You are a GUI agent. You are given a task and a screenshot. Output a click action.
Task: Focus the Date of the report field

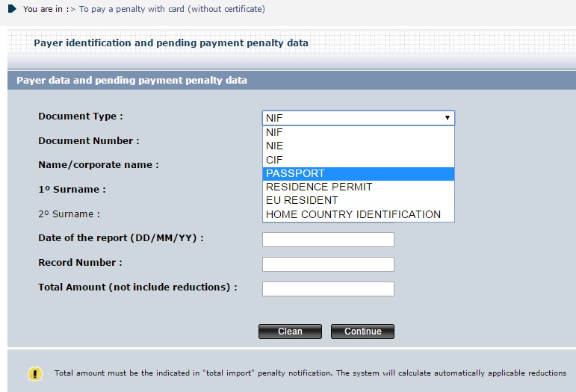pyautogui.click(x=328, y=240)
